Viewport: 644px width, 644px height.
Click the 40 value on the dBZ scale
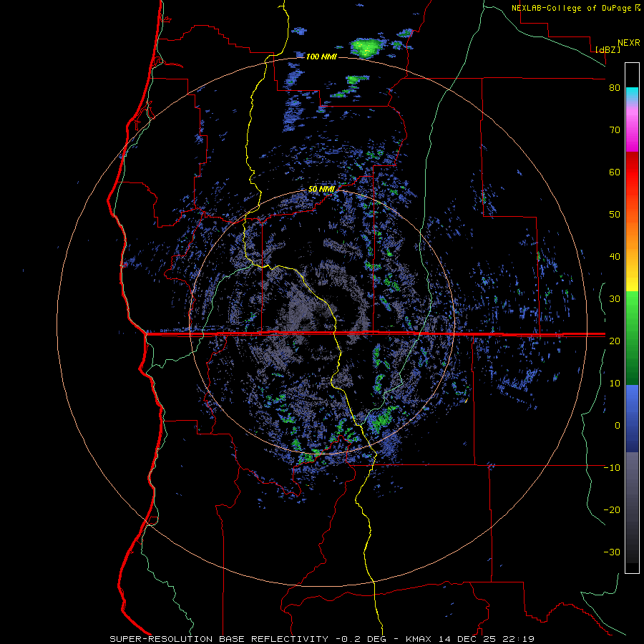[615, 257]
